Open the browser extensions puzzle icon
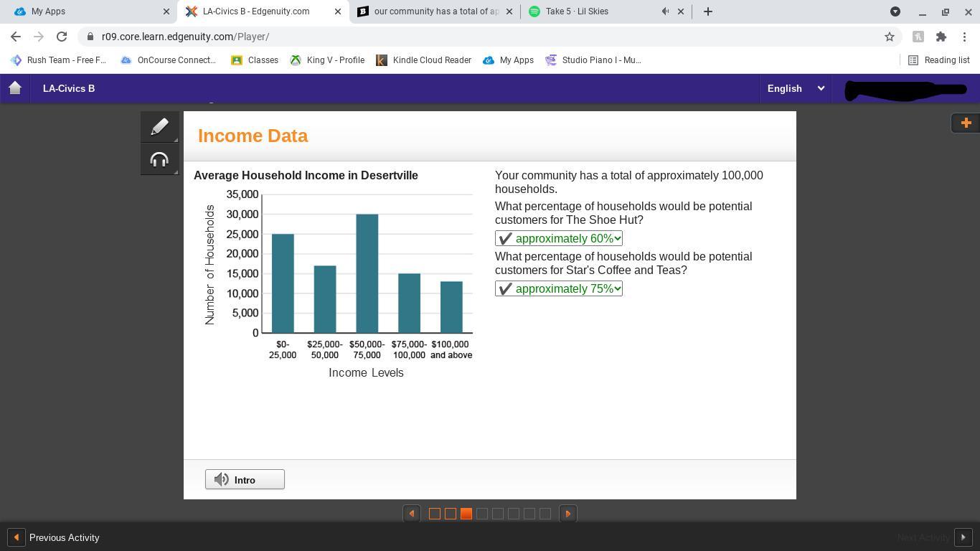Image resolution: width=980 pixels, height=551 pixels. click(941, 37)
